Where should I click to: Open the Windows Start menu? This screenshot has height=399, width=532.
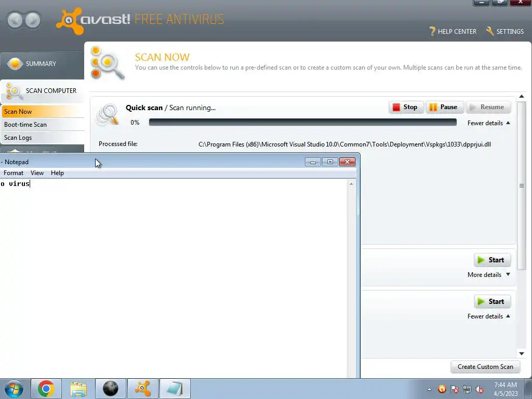14,389
